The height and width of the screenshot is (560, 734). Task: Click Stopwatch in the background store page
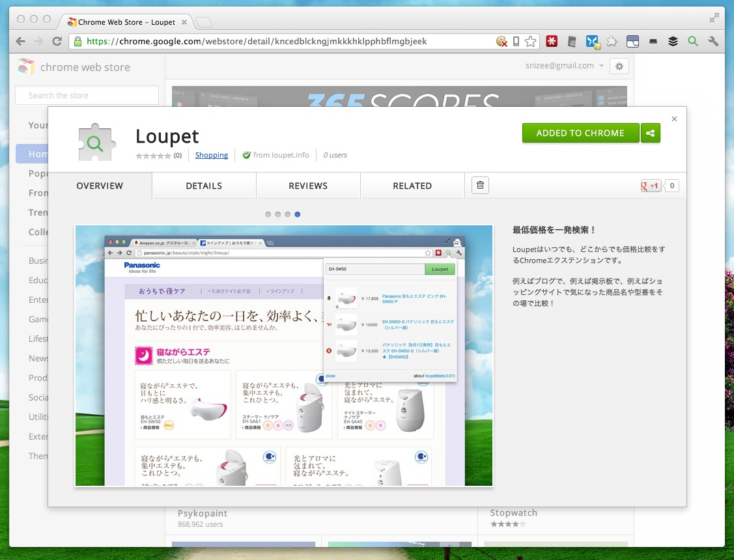[513, 512]
